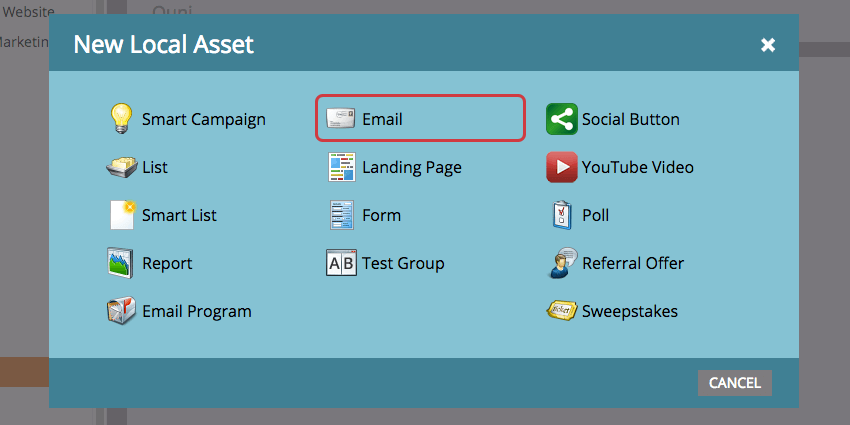This screenshot has height=425, width=850.
Task: Click the Report chart icon
Action: 122,263
